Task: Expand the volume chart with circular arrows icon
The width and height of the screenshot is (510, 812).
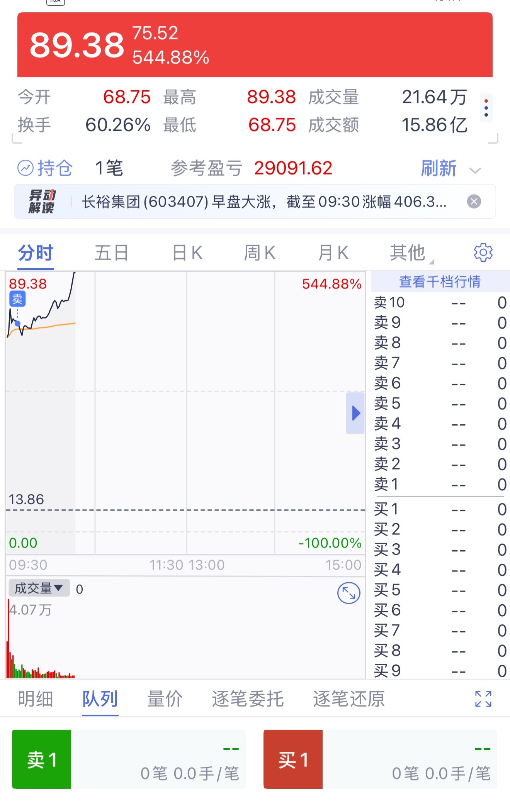Action: coord(348,593)
